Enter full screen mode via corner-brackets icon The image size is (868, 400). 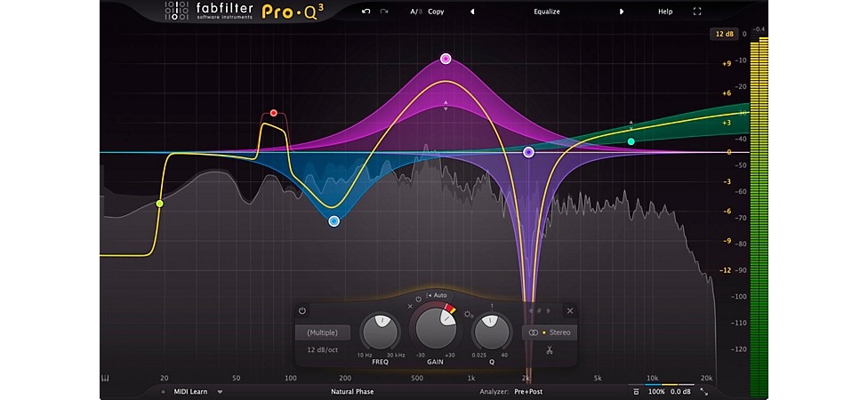coord(697,11)
